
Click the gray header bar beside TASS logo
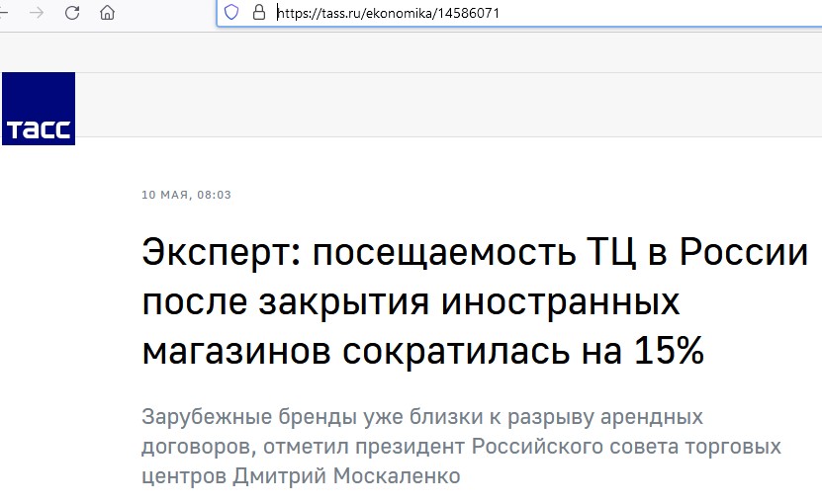click(445, 104)
